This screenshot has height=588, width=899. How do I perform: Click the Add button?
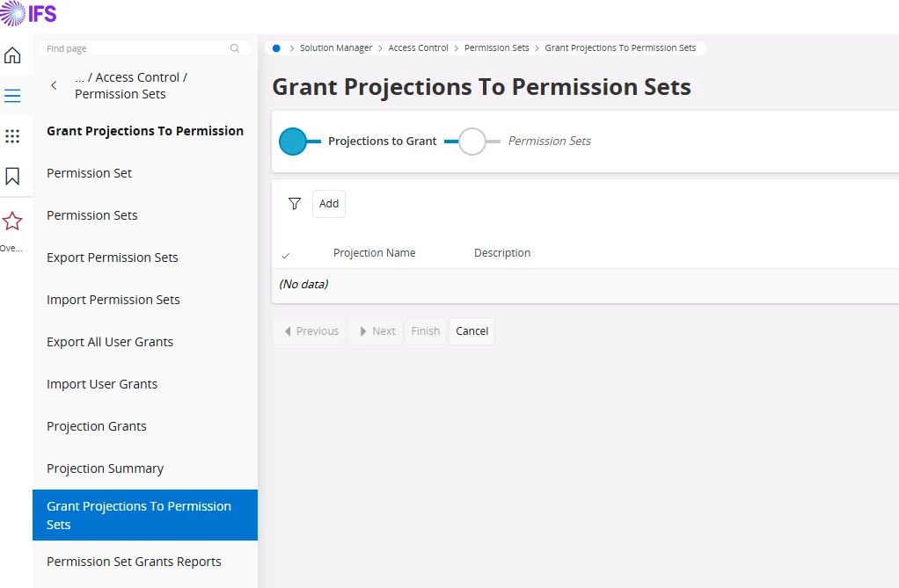[329, 204]
